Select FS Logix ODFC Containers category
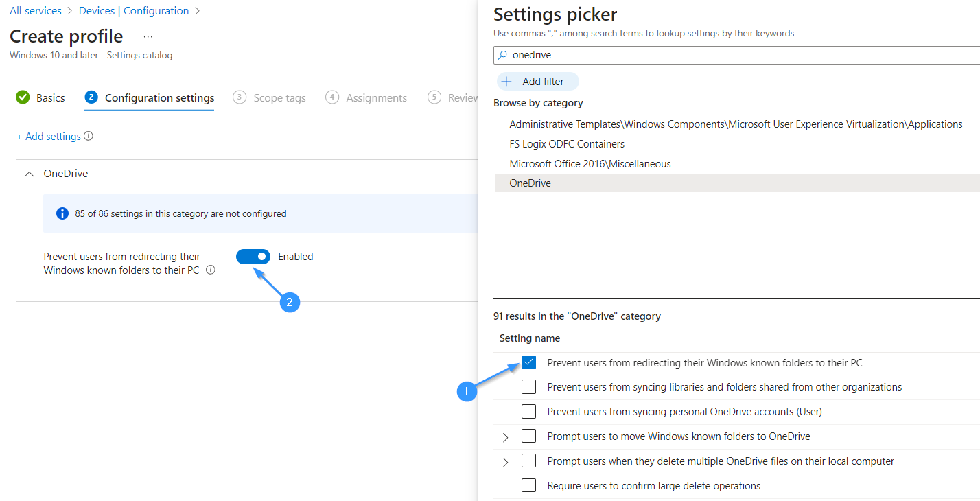This screenshot has width=980, height=501. pos(567,144)
